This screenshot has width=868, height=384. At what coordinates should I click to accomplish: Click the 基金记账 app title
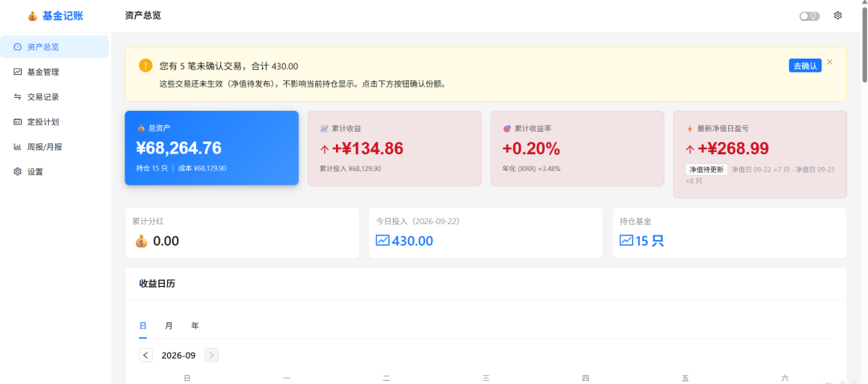(63, 16)
